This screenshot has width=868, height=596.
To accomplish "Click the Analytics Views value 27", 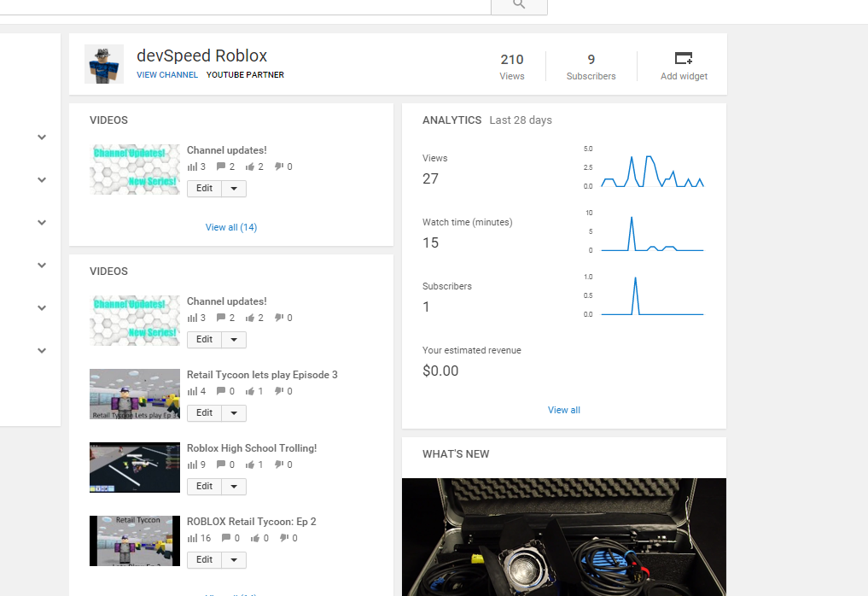I will coord(430,179).
